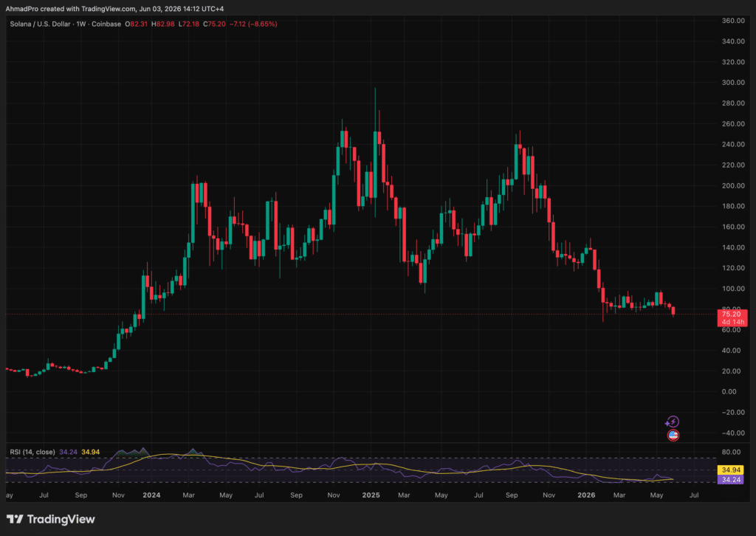Screen dimensions: 756x536
Task: Click the 200.00 price axis label
Action: [733, 185]
